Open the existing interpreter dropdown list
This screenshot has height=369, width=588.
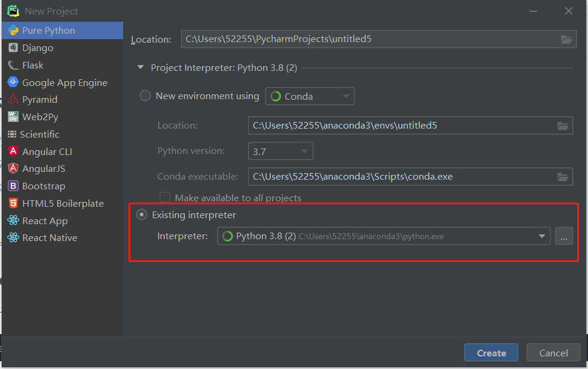click(541, 236)
